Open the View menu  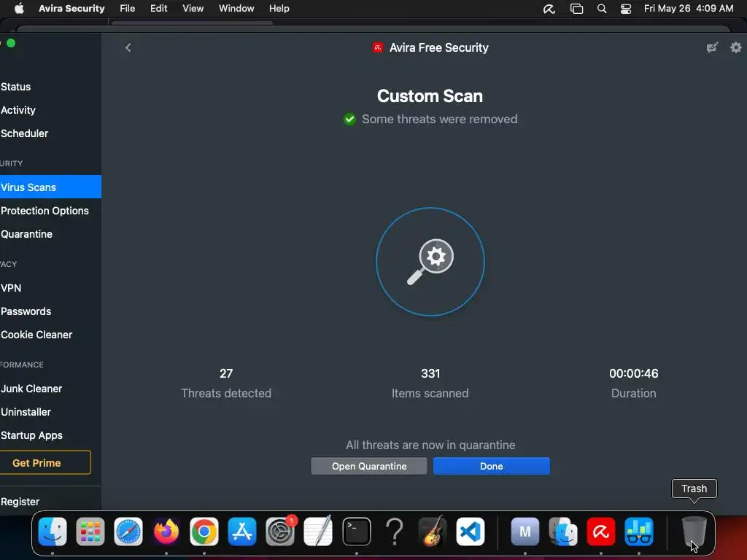pyautogui.click(x=193, y=8)
